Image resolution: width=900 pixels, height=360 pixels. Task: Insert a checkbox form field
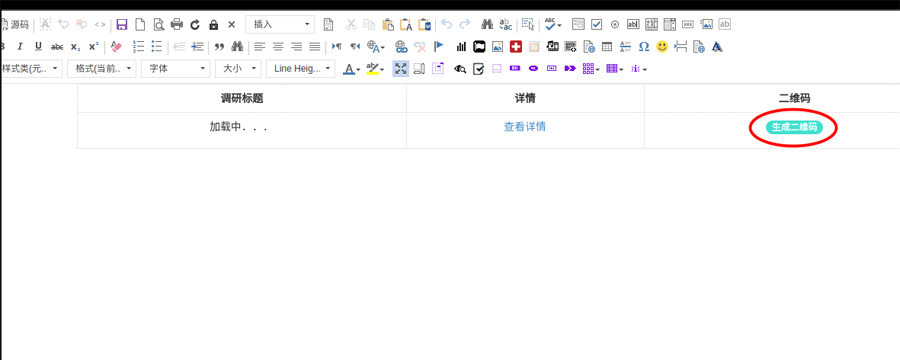[596, 24]
